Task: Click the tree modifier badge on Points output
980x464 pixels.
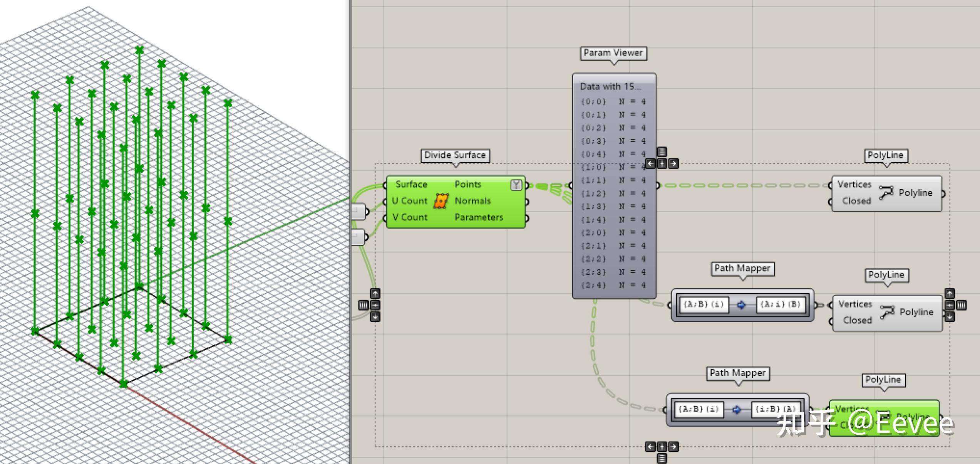Action: 516,185
